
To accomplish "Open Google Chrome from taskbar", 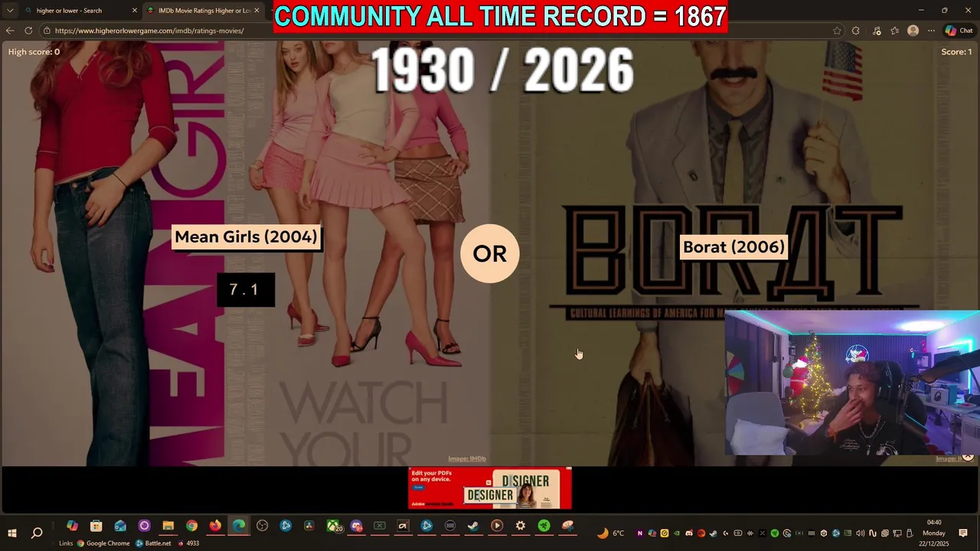I will pos(191,526).
